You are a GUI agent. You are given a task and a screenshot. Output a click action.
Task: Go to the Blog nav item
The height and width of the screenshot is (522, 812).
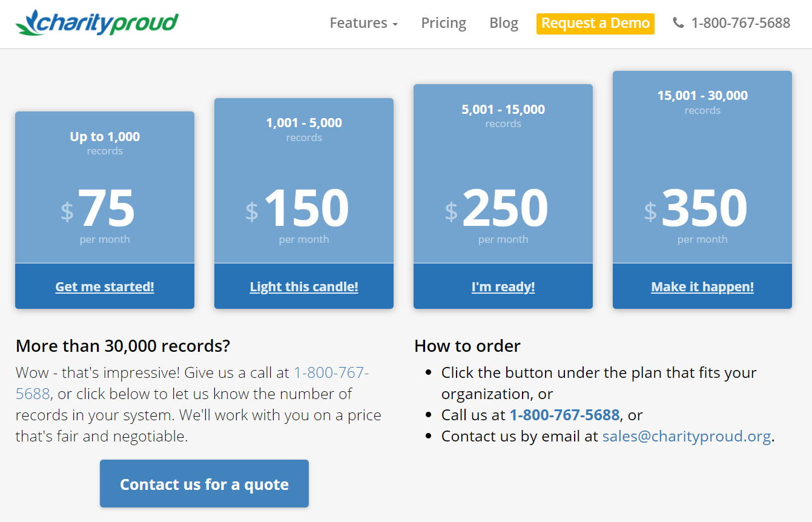(x=503, y=23)
